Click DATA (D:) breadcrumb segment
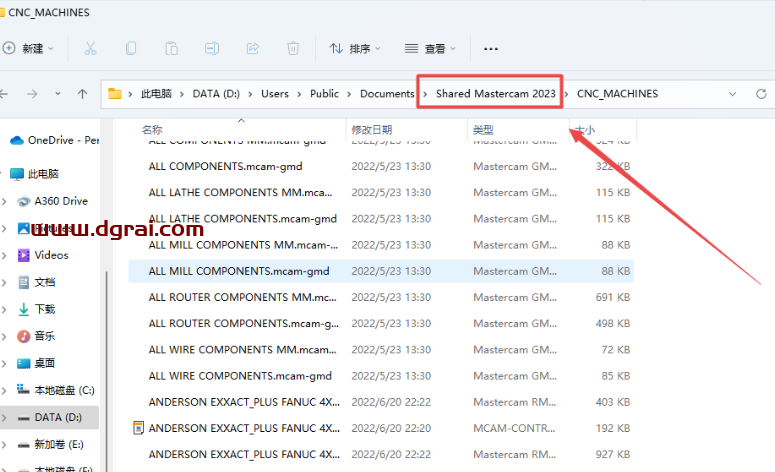The height and width of the screenshot is (472, 775). (216, 94)
